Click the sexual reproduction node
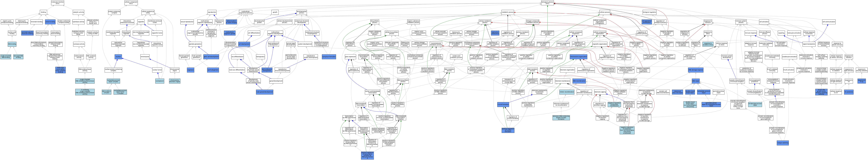The width and height of the screenshot is (868, 160). (187, 22)
